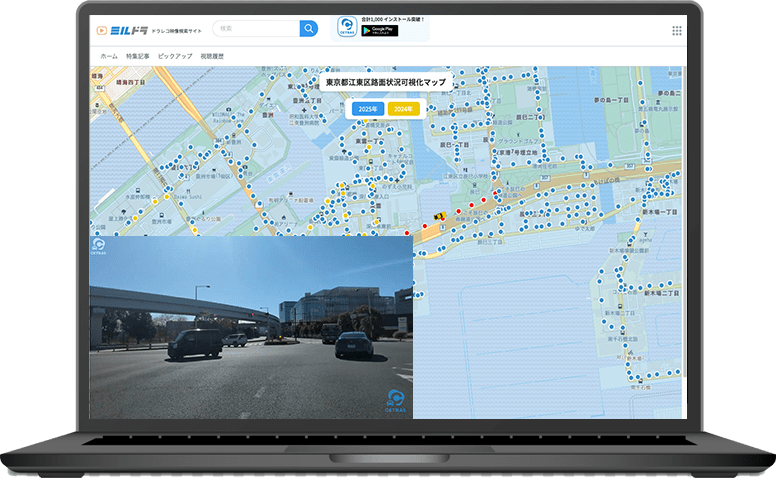The height and width of the screenshot is (478, 776).
Task: Click the 合計1,000インストール突破 banner text
Action: (393, 19)
